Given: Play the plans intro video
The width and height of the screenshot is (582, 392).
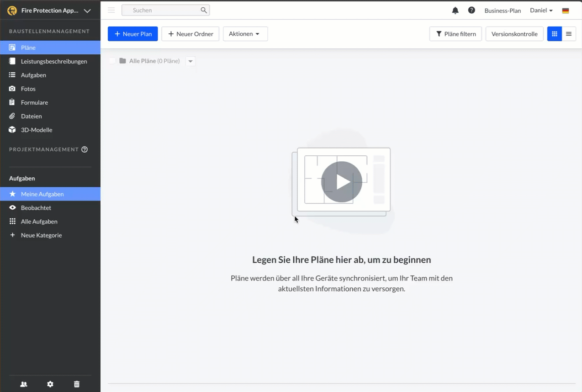Looking at the screenshot, I should coord(341,182).
